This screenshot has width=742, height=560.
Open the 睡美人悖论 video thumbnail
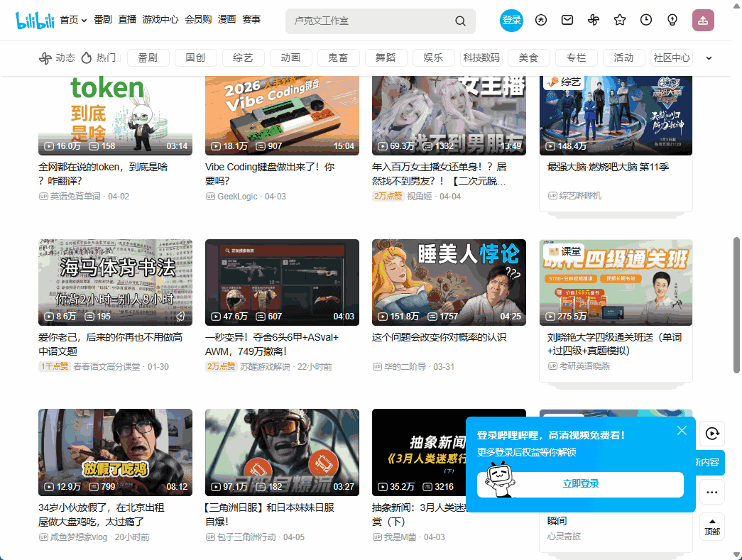coord(449,282)
